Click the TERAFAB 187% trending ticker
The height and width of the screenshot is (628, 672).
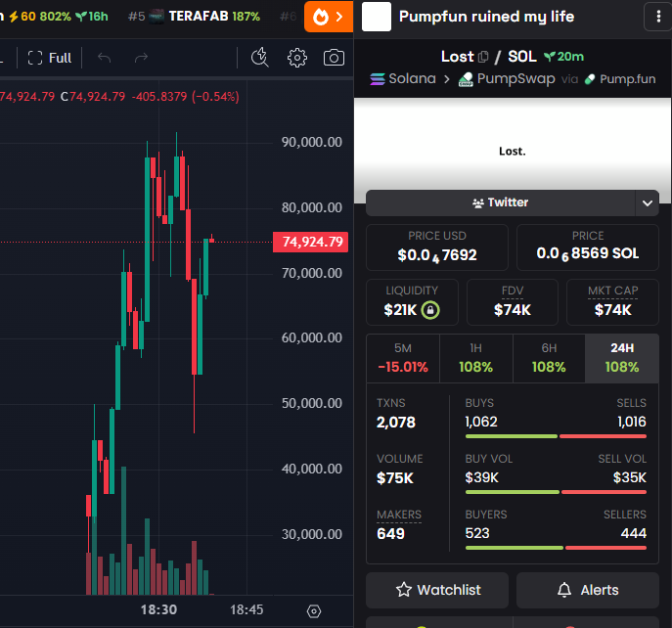(x=195, y=17)
